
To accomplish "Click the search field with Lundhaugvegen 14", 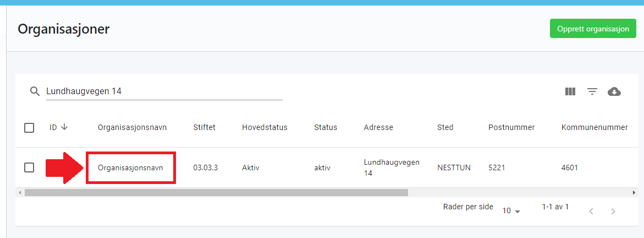I will pos(163,91).
